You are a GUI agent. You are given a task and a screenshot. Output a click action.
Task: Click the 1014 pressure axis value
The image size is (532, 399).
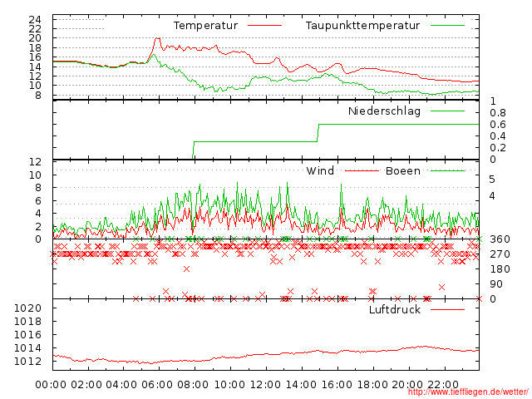tap(27, 348)
